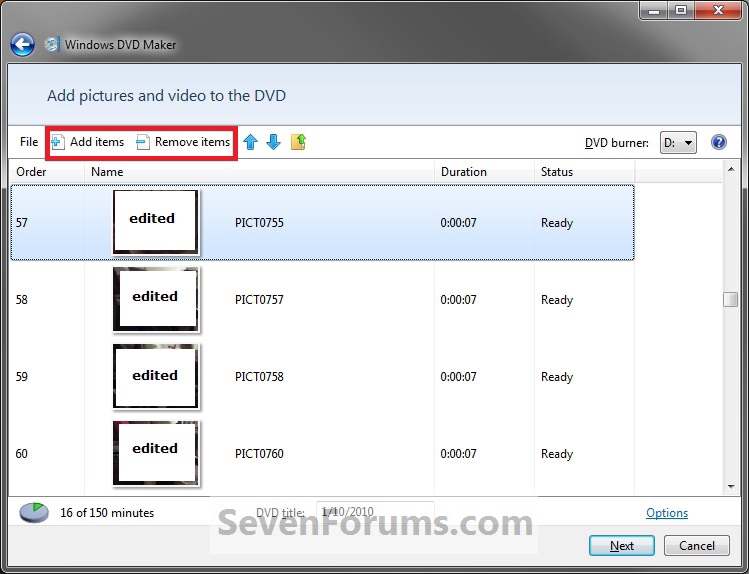Close the DVD Maker window

[718, 11]
